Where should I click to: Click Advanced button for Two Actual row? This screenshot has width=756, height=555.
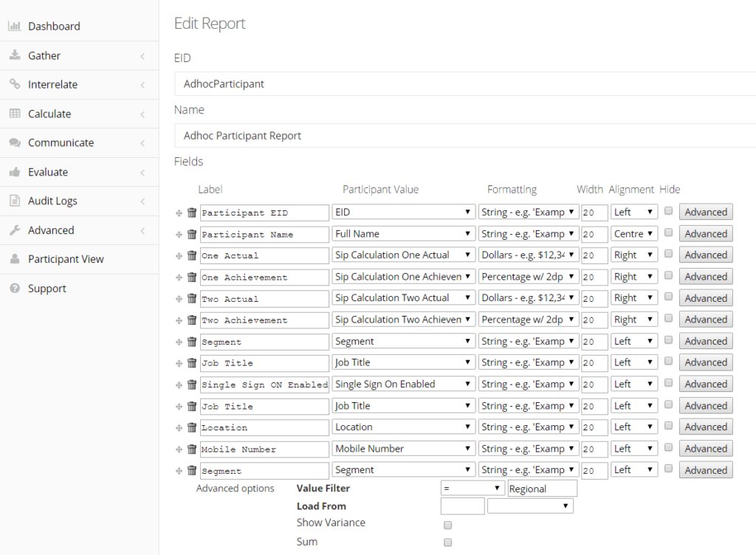click(x=706, y=298)
